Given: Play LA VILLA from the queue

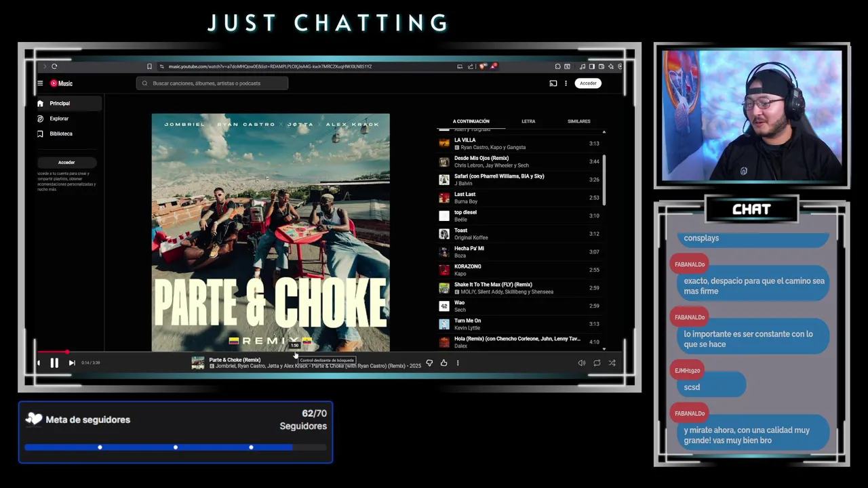Looking at the screenshot, I should 519,144.
